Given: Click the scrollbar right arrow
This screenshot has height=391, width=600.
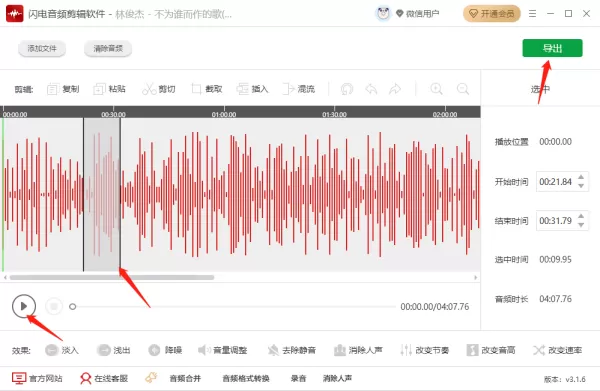Looking at the screenshot, I should tap(476, 277).
